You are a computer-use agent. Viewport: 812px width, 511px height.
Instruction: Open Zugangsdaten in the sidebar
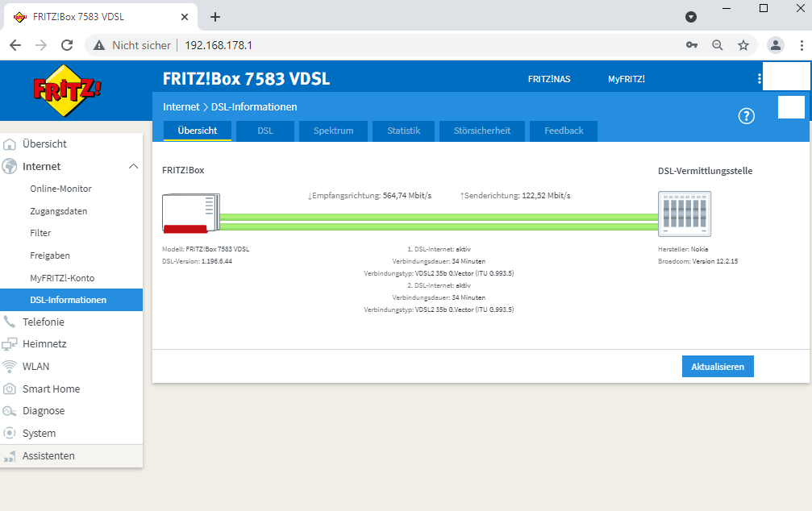pos(59,211)
